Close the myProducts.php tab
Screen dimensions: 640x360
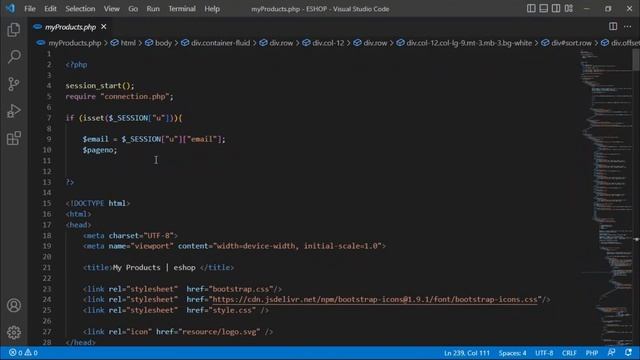click(x=104, y=27)
